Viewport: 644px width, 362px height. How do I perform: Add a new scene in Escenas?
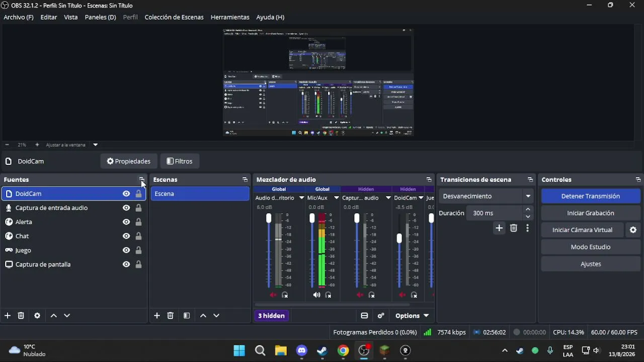(x=157, y=316)
